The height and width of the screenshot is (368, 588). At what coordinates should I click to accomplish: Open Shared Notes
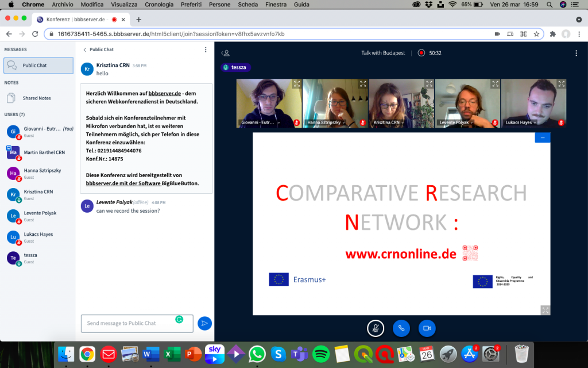coord(38,98)
